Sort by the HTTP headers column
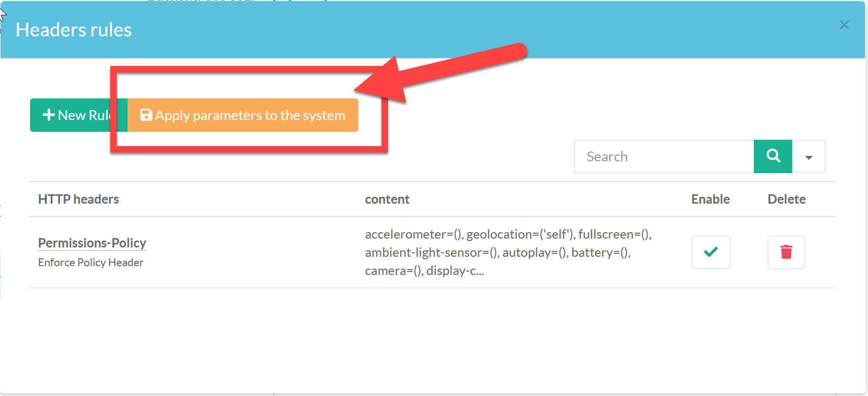 coord(79,199)
